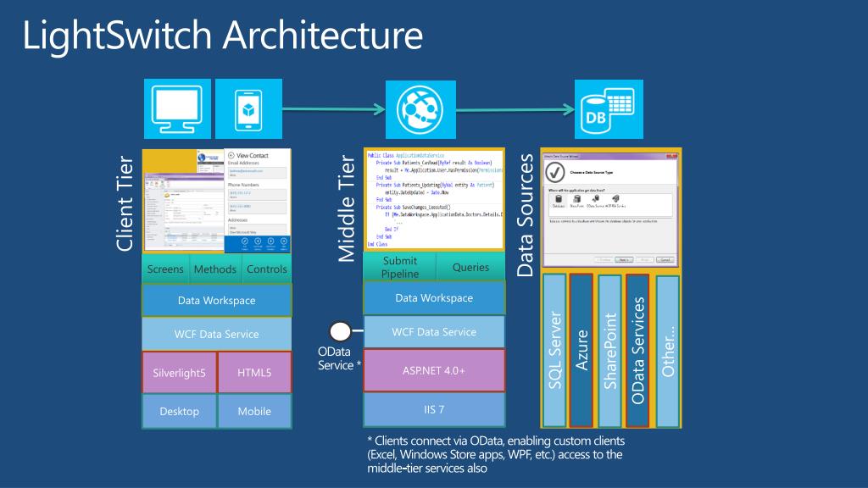Select the Other... column
Viewport: 868px width, 488px height.
coord(668,350)
